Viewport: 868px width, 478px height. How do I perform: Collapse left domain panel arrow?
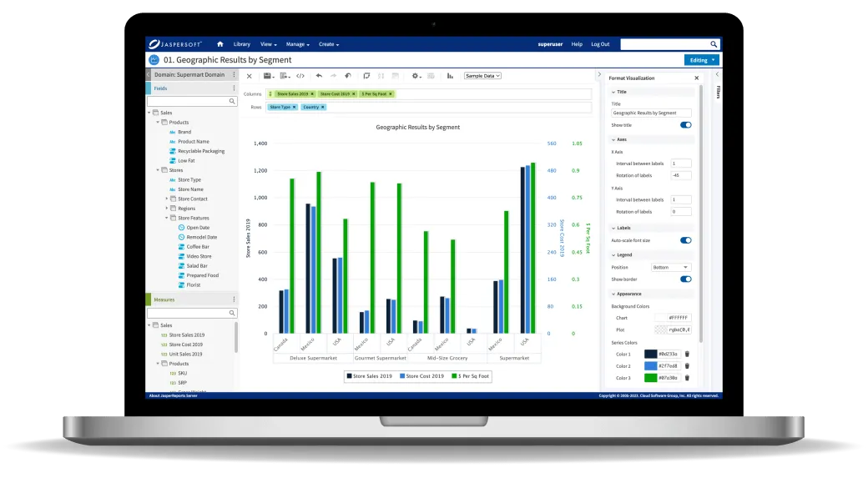(149, 74)
